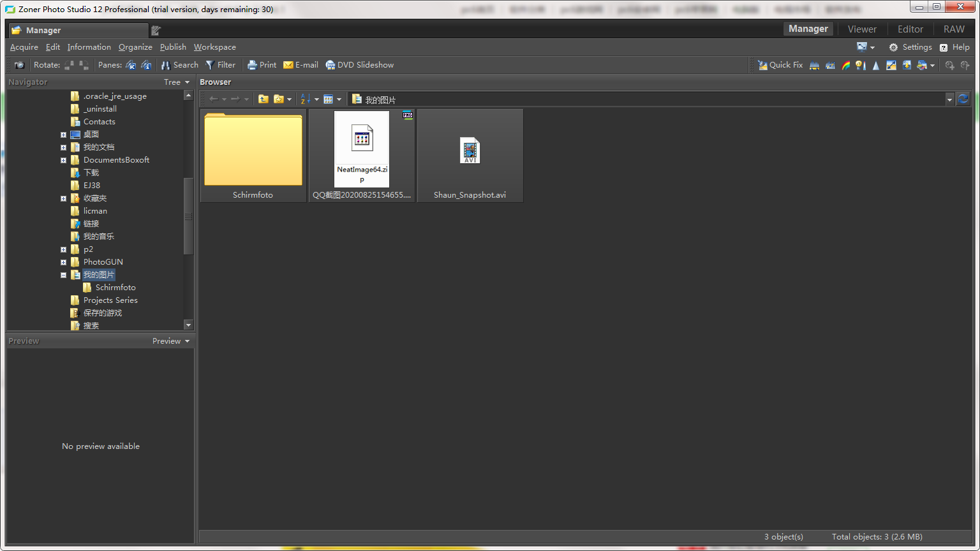Click the rotate right icon

pyautogui.click(x=84, y=65)
